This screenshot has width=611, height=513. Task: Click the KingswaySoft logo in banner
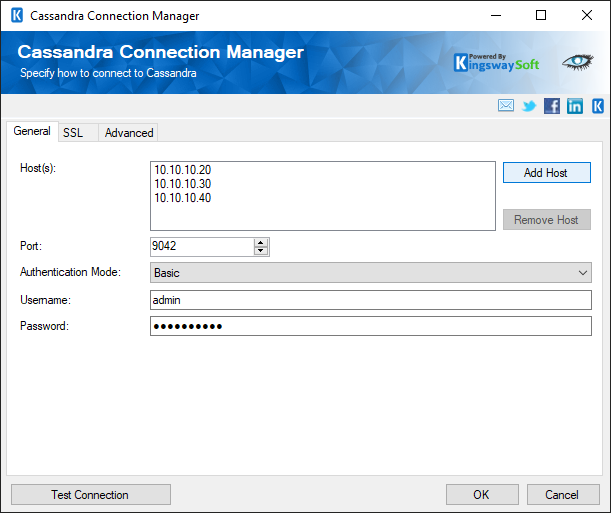click(496, 63)
